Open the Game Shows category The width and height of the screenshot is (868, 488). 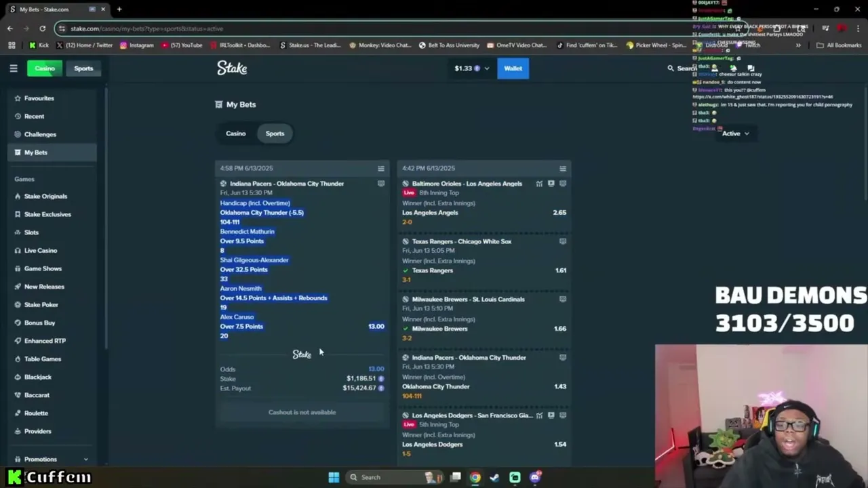coord(52,268)
